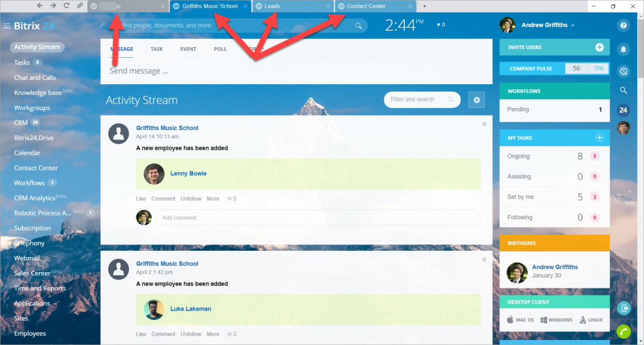Open the chat bubble icon in right bar
The image size is (644, 345).
coord(623,72)
